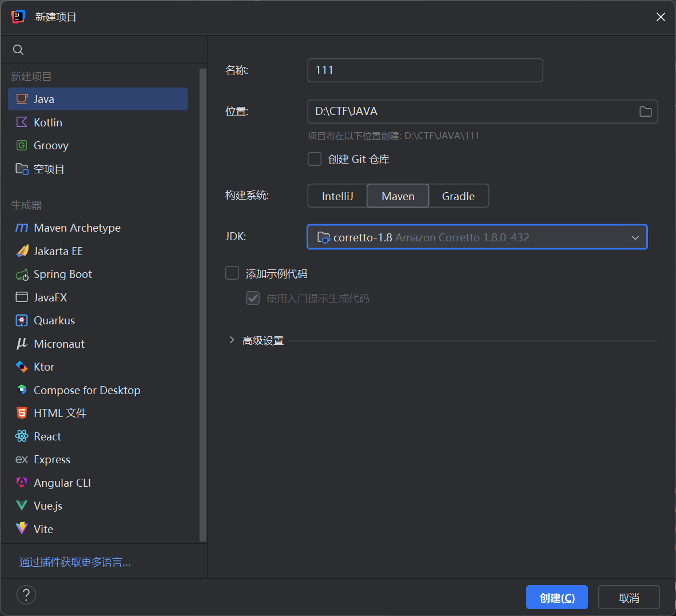Browse for location with folder icon

pos(645,112)
